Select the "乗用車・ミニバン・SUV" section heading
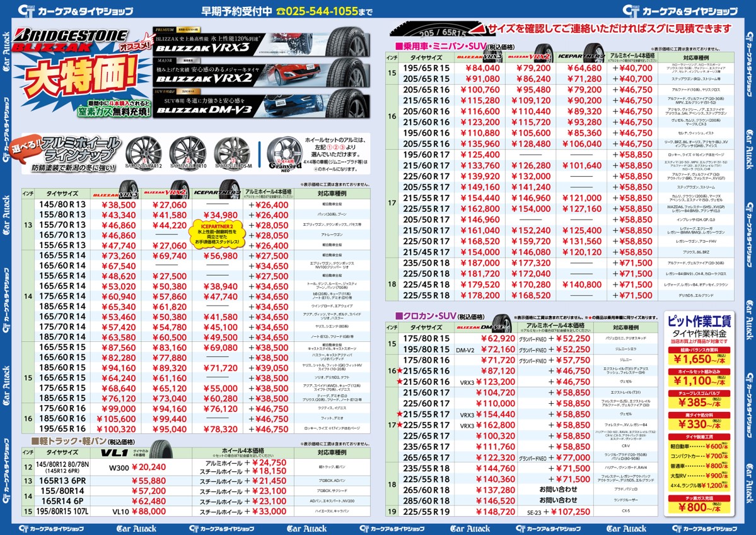This screenshot has width=756, height=535. (441, 46)
